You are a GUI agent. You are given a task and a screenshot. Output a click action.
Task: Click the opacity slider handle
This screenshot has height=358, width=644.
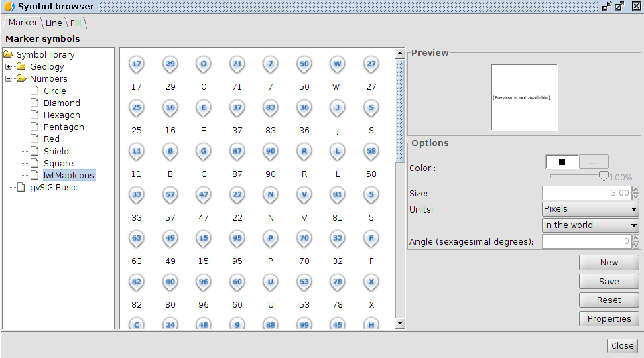(x=604, y=176)
